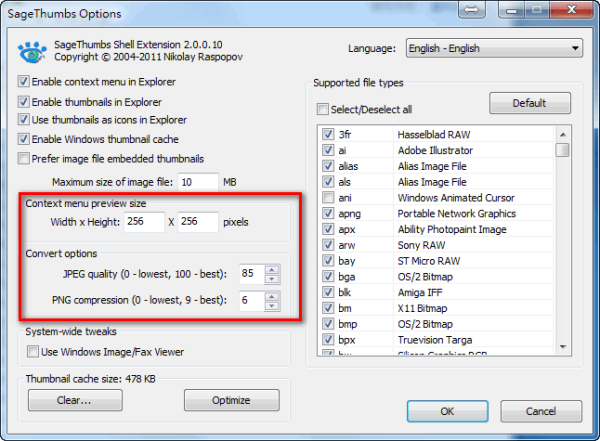
Task: Decrease JPEG quality with down arrow
Action: point(272,279)
